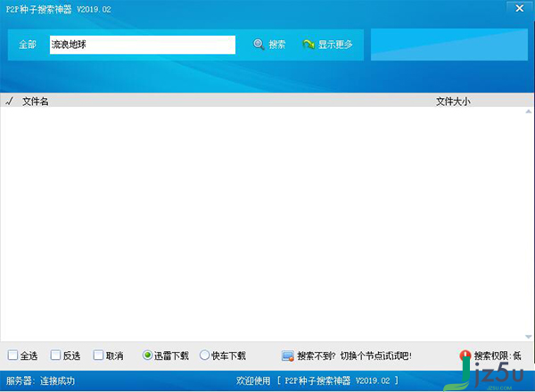Click the node switch monitor icon

coord(288,355)
